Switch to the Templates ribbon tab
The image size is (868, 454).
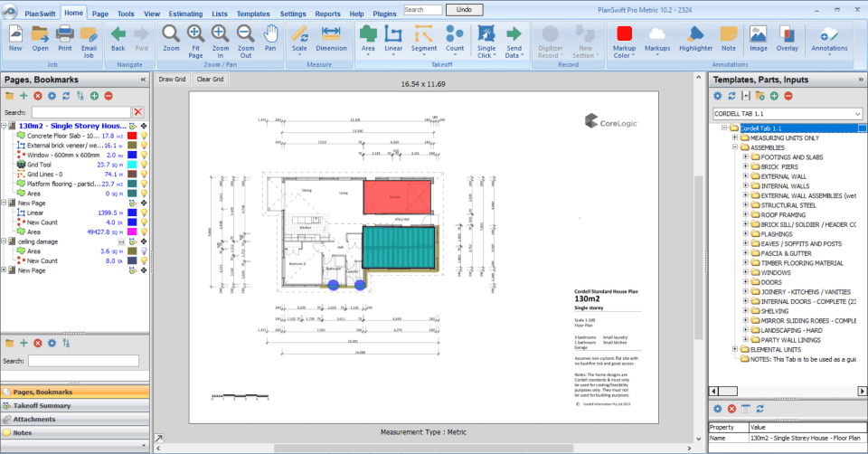pyautogui.click(x=253, y=14)
